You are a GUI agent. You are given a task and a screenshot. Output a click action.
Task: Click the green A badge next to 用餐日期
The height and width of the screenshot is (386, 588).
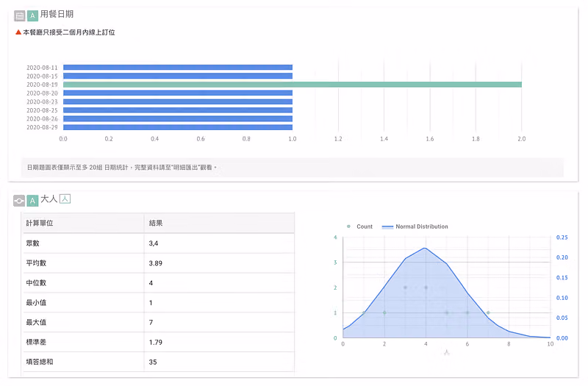click(x=32, y=15)
